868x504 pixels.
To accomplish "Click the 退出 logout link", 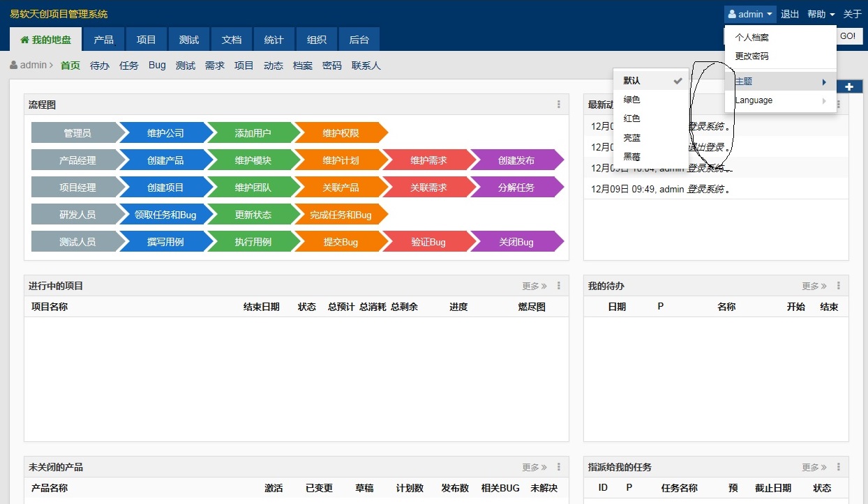I will click(790, 14).
